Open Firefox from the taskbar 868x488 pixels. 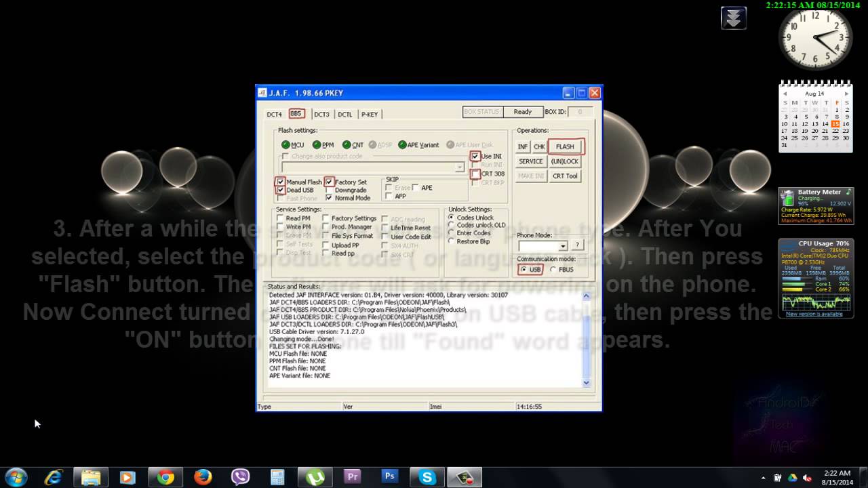point(203,477)
